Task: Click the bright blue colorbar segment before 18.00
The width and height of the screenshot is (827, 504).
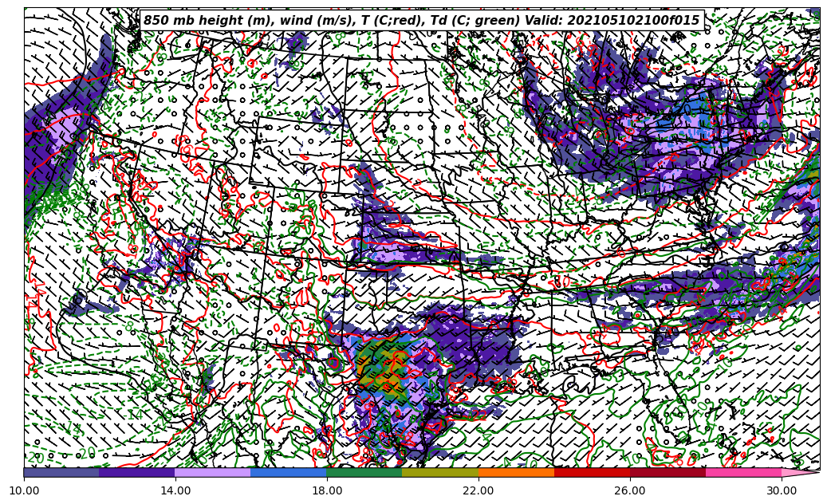Action: click(289, 473)
